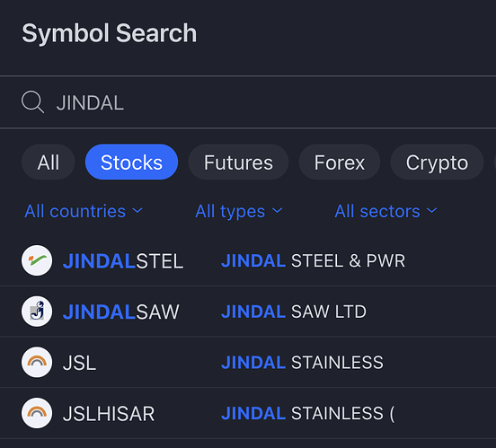The image size is (496, 448).
Task: Select the JINDALSTEL symbol result
Action: pos(248,260)
